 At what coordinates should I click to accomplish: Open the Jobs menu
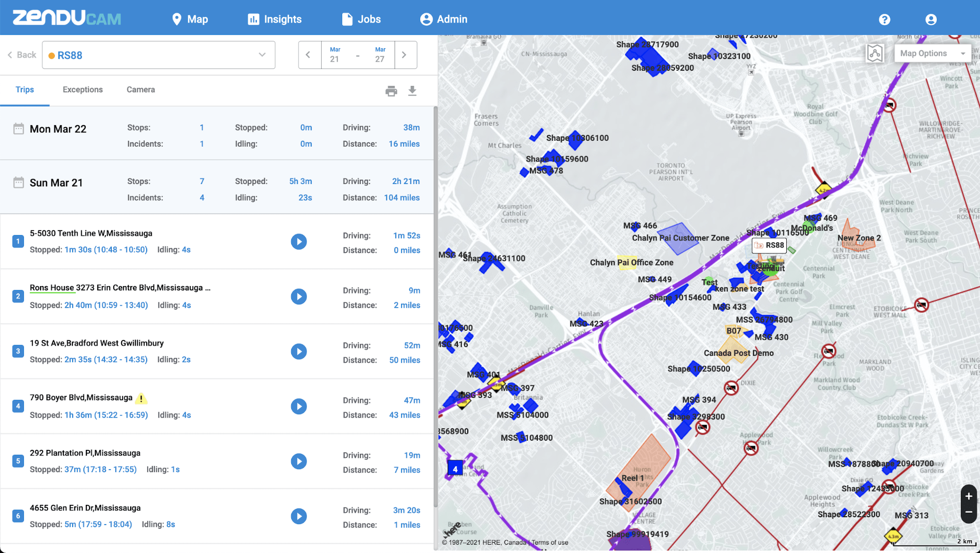pyautogui.click(x=361, y=19)
